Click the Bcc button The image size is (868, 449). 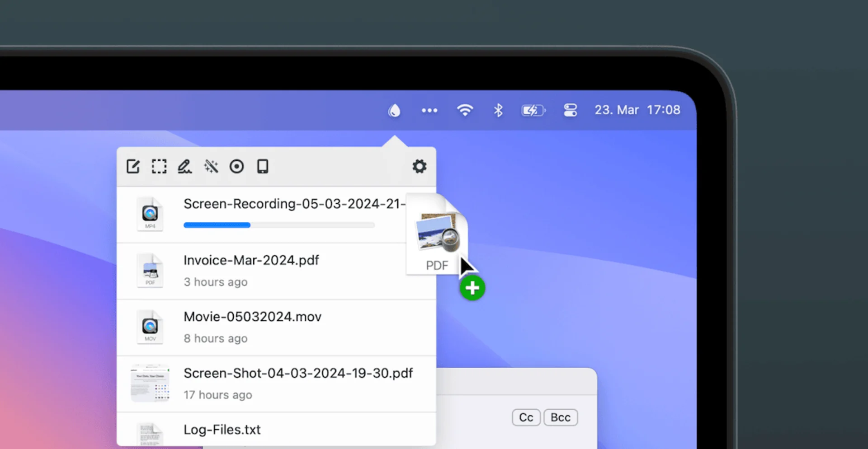click(x=560, y=417)
